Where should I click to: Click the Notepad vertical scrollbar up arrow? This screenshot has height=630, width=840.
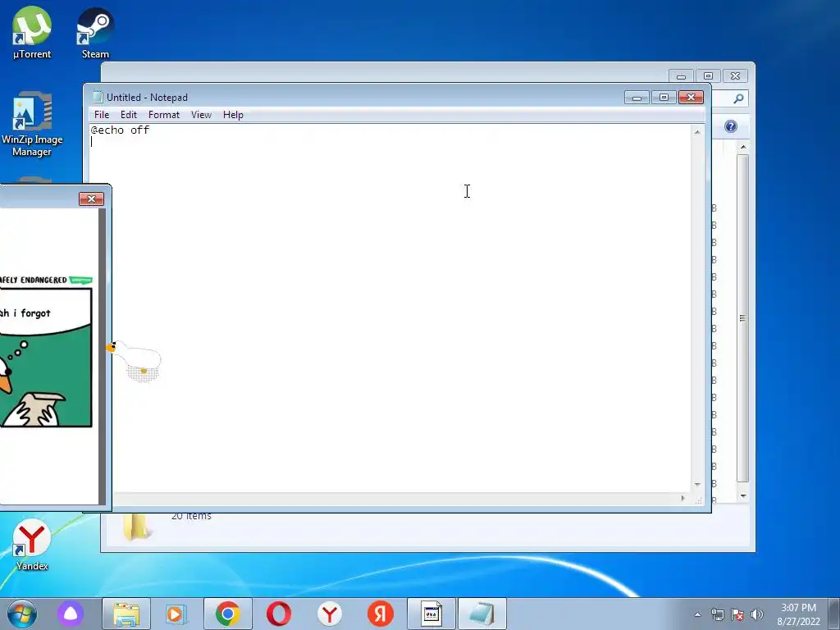697,131
